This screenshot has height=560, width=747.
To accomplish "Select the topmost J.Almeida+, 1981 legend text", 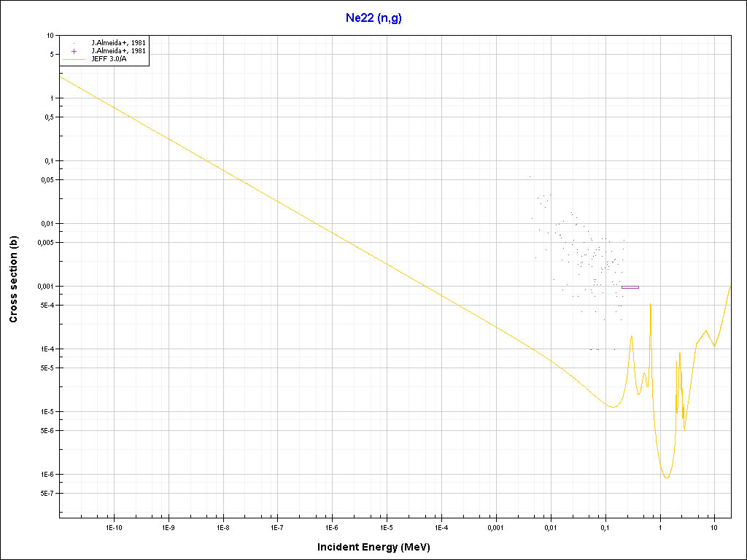I will [118, 43].
